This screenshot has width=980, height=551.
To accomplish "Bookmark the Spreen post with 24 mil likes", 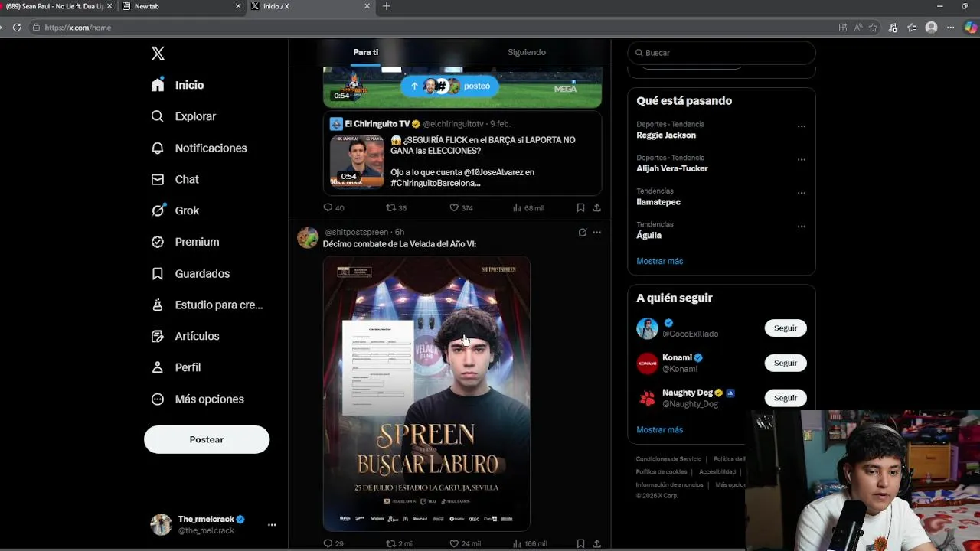I will click(x=580, y=543).
